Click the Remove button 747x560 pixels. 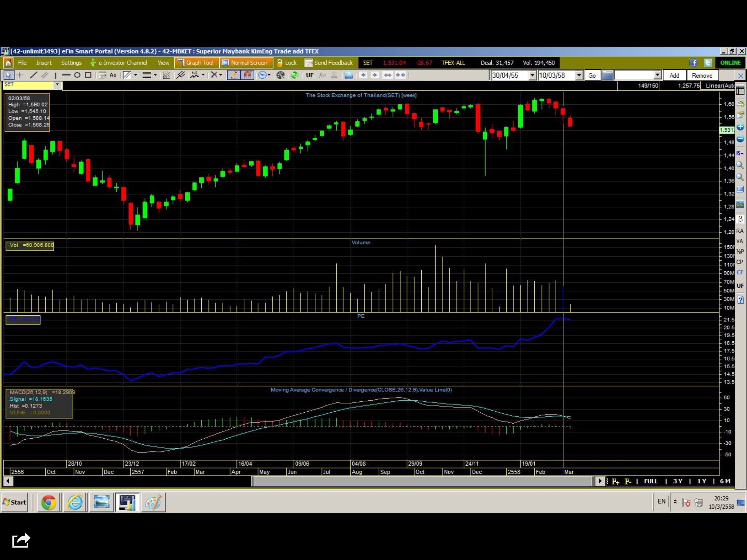point(702,75)
